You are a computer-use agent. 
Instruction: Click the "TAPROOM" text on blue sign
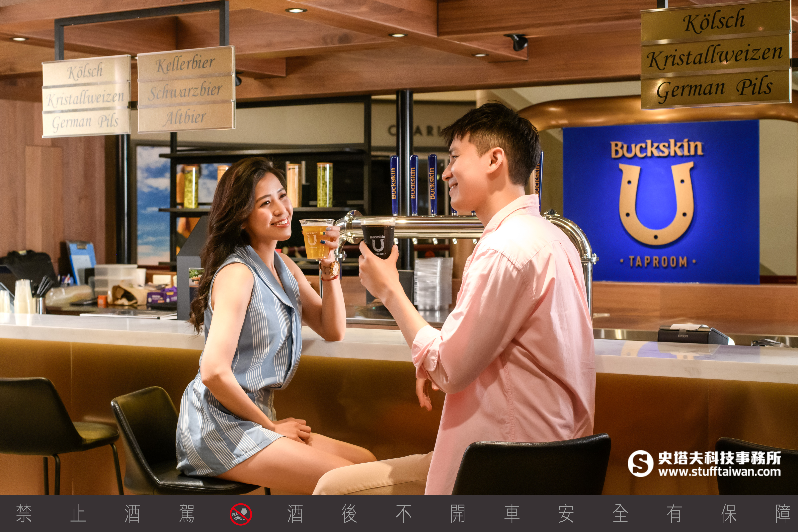(x=658, y=262)
